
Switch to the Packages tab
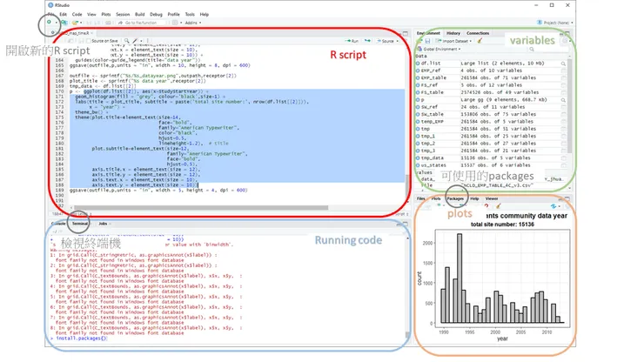coord(455,198)
